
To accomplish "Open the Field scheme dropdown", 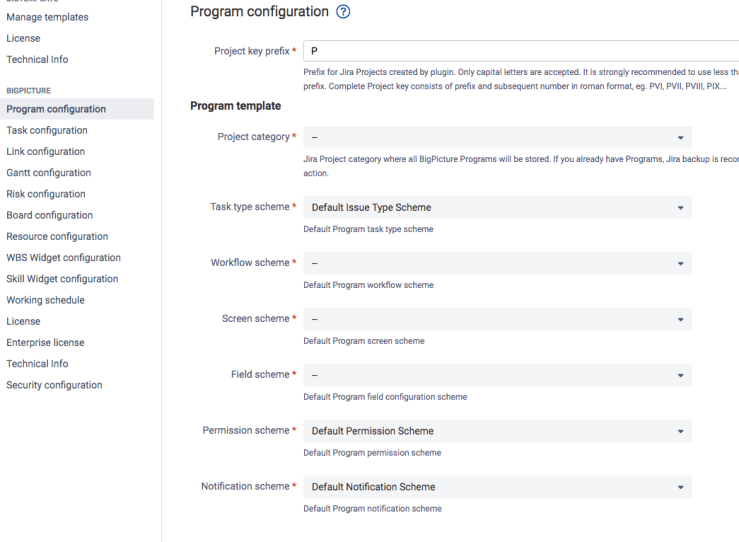I will [496, 376].
